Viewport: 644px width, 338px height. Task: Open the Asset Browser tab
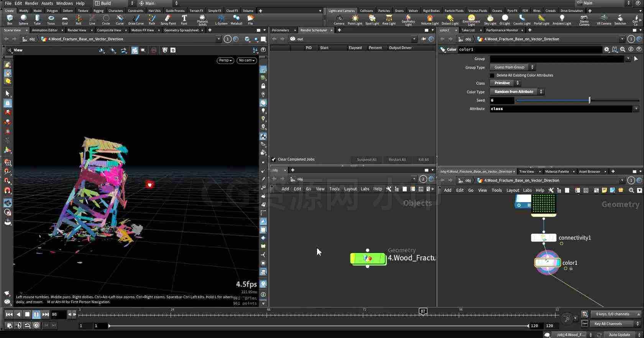(589, 171)
